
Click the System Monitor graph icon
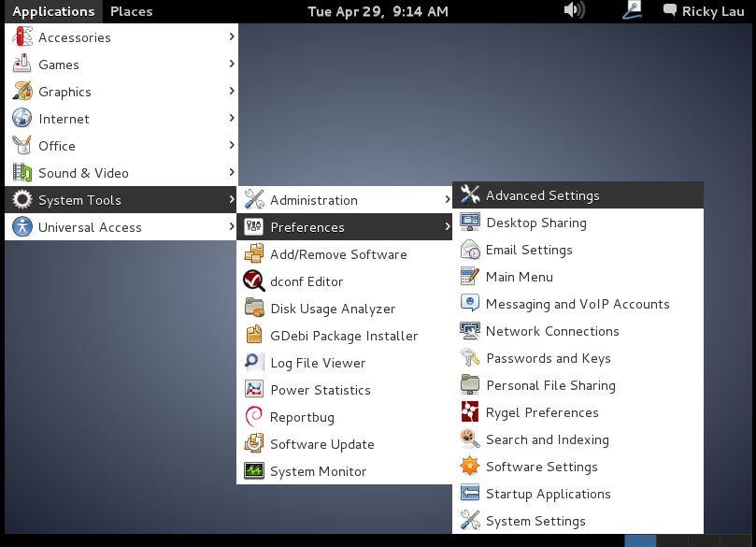coord(254,470)
